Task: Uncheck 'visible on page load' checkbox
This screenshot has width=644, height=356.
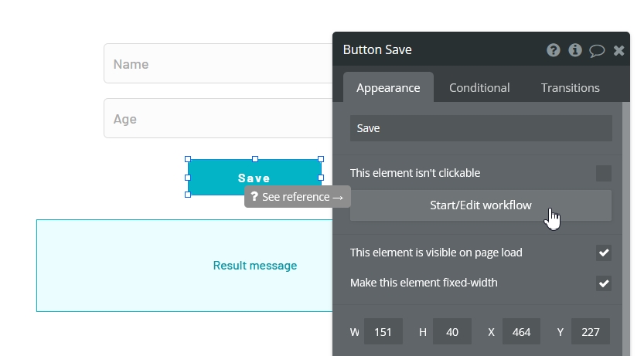Action: 603,253
